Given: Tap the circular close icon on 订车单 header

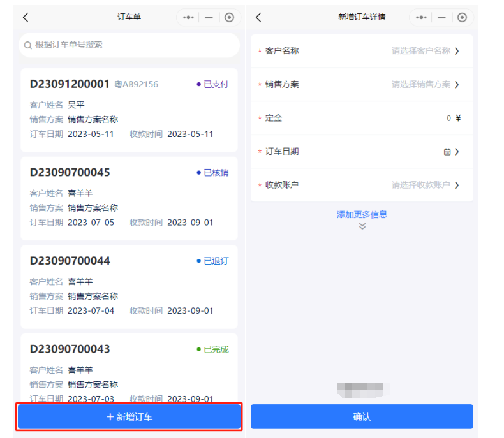Looking at the screenshot, I should tap(230, 17).
